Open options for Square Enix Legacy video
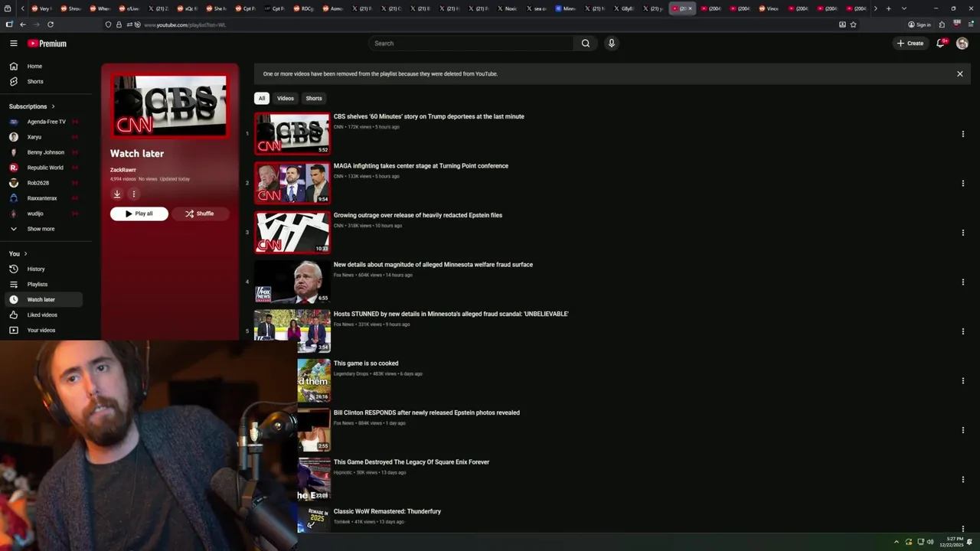 tap(962, 480)
